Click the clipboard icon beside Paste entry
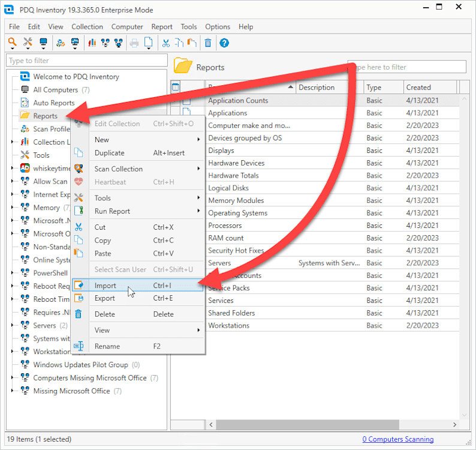Screen dimensions: 476x450 pos(79,253)
